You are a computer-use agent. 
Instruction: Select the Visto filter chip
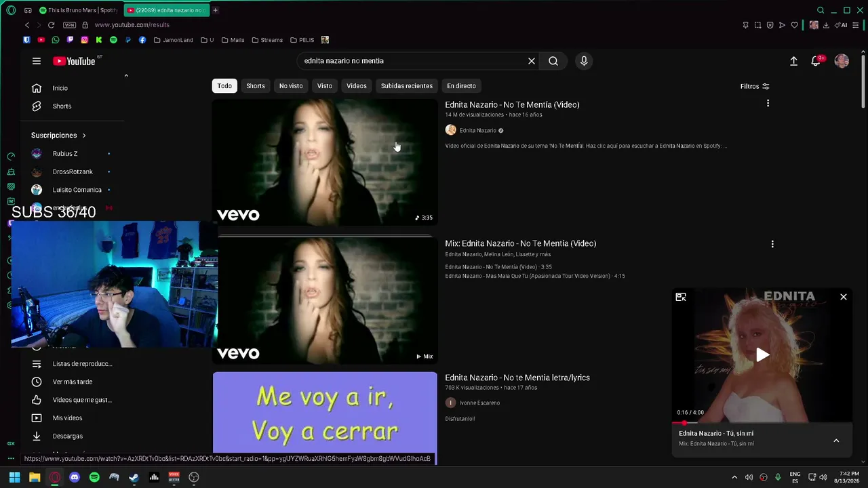pyautogui.click(x=325, y=86)
